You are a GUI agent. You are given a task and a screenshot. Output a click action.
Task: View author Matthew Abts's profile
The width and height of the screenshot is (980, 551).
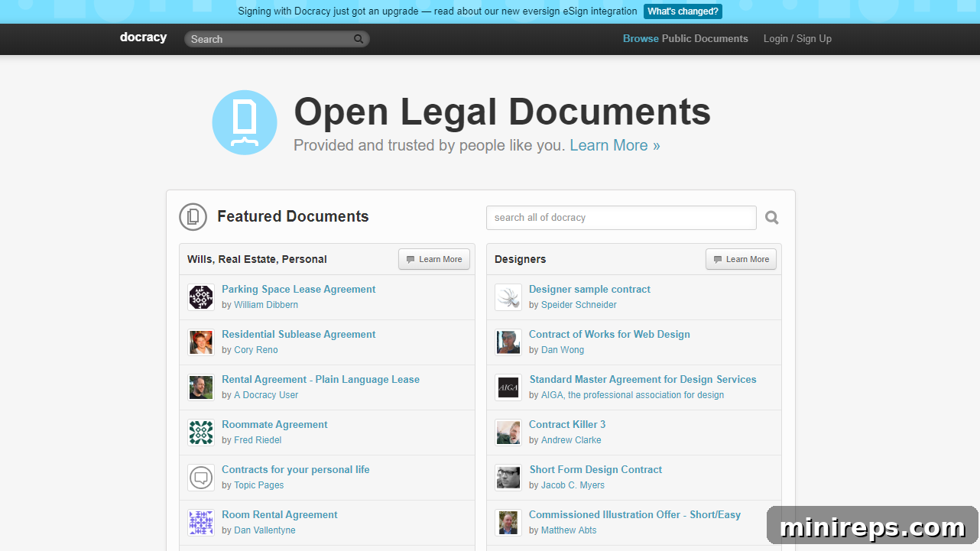569,530
